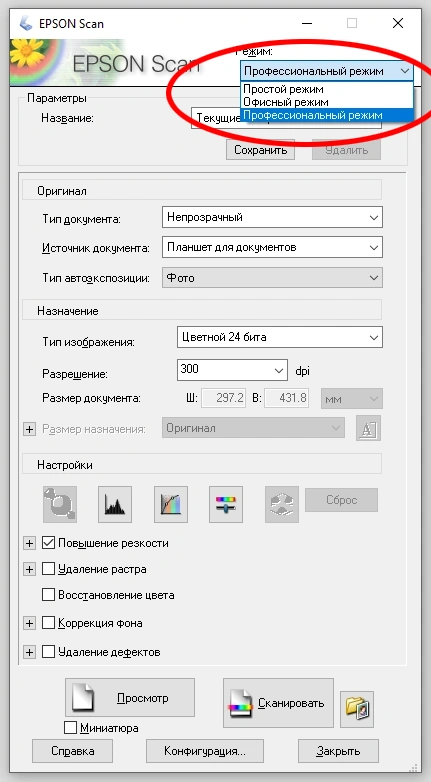431x782 pixels.
Task: Click the Удалить button
Action: pos(346,150)
